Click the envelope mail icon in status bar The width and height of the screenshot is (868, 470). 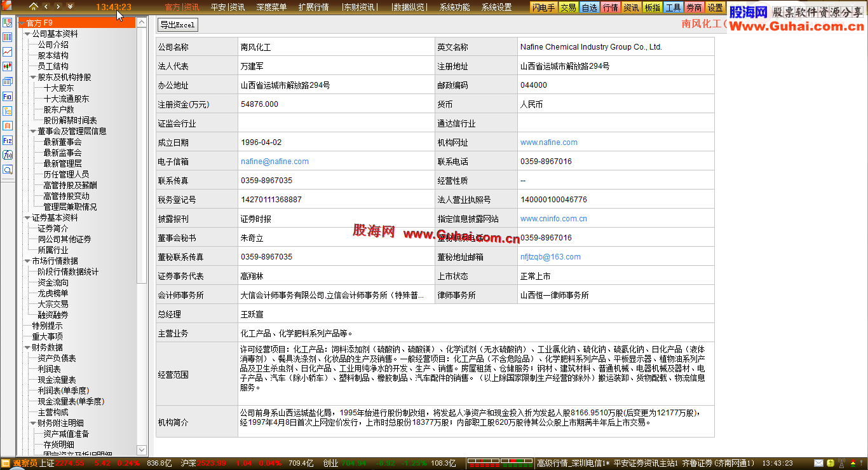point(820,464)
